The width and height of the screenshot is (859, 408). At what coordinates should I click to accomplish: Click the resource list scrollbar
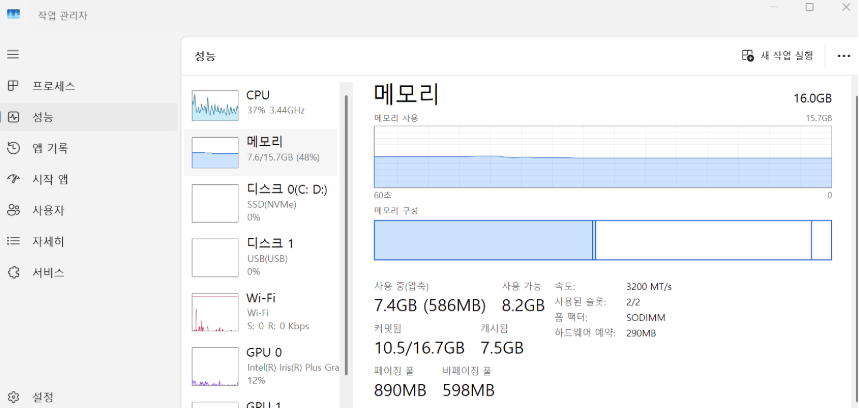pyautogui.click(x=346, y=235)
